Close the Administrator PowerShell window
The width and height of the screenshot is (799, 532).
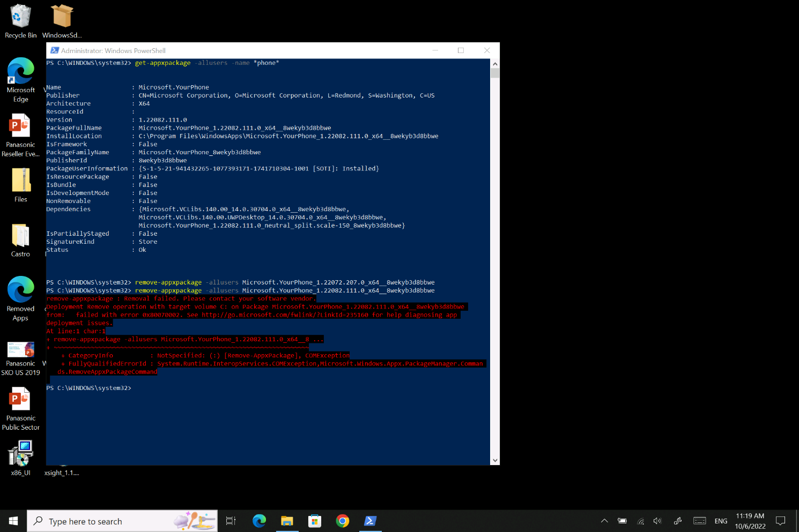point(487,50)
